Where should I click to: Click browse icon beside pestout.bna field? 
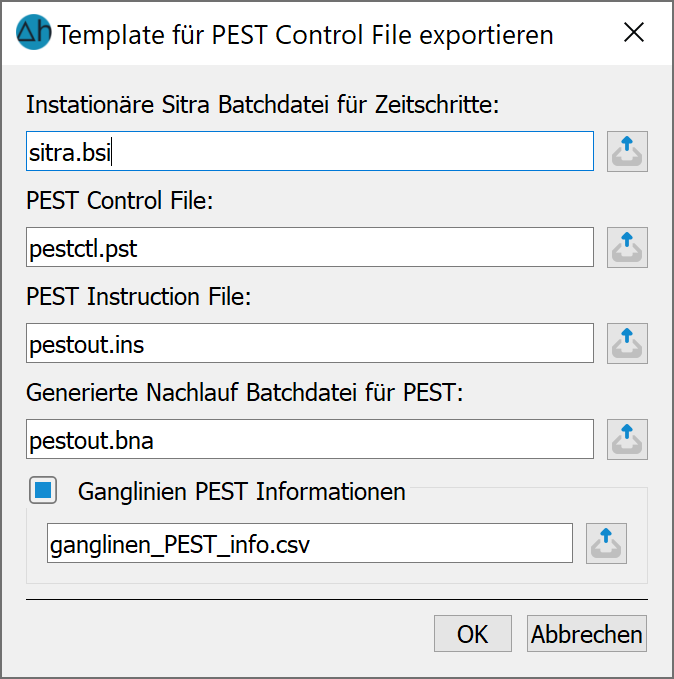point(627,439)
